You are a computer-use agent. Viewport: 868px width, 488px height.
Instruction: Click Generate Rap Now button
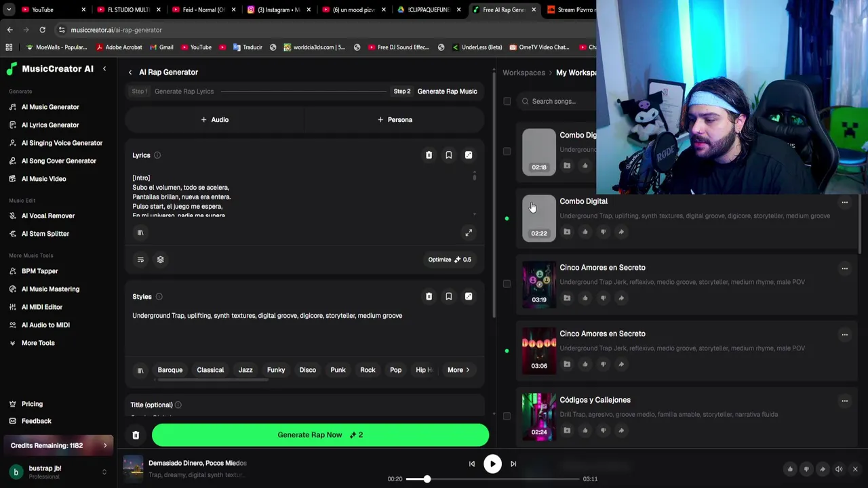(320, 435)
